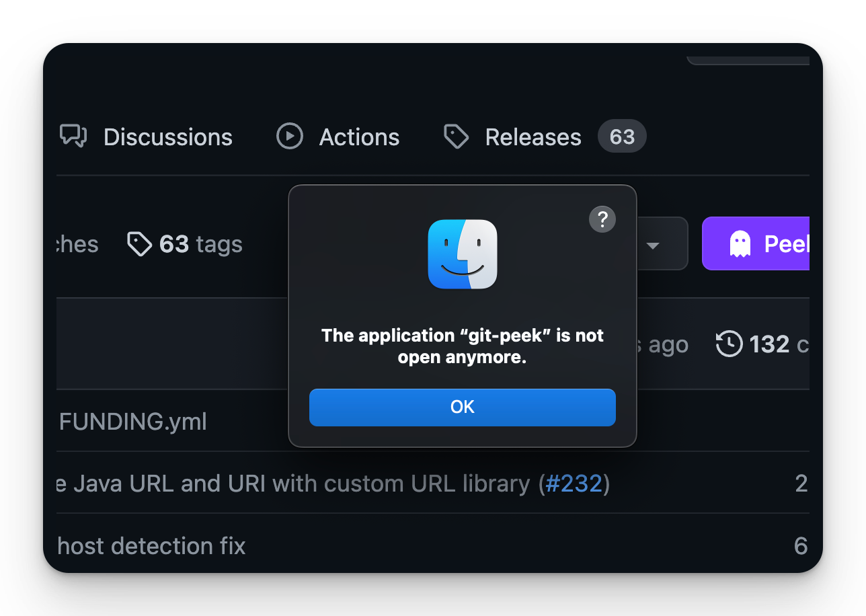Click the tag icon beside 63 tags
The height and width of the screenshot is (616, 866).
click(x=140, y=243)
